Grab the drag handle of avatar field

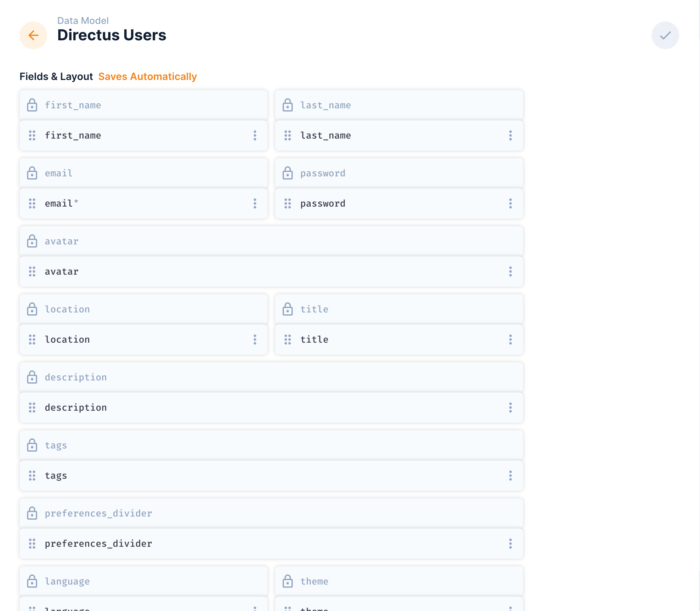32,271
